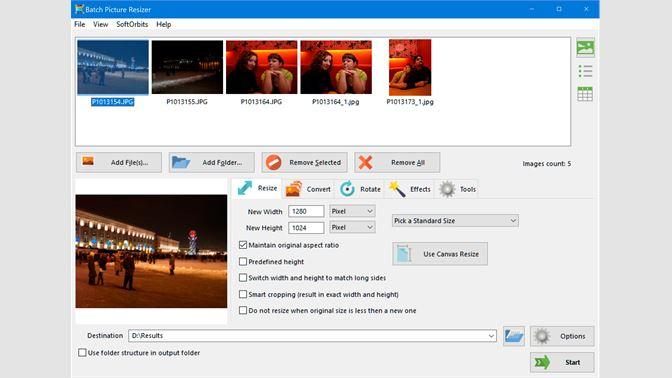Open the Options button

tap(562, 336)
